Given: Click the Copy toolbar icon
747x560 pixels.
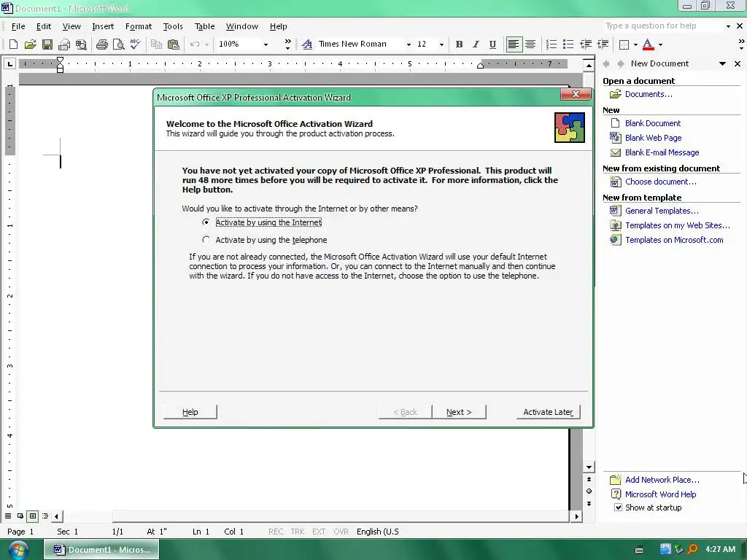Looking at the screenshot, I should click(156, 44).
